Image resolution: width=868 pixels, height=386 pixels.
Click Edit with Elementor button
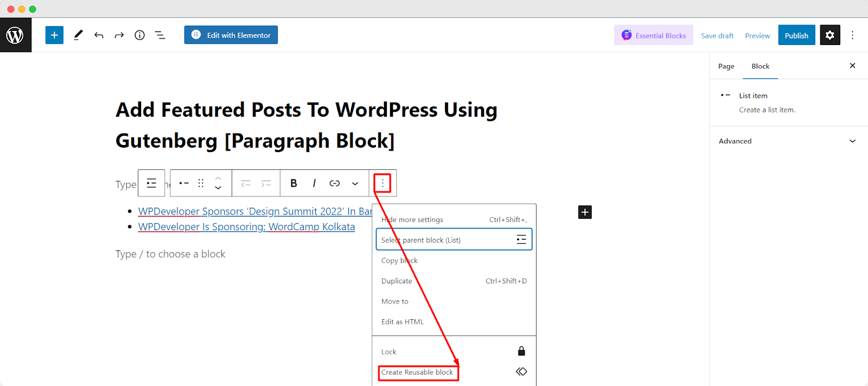231,35
